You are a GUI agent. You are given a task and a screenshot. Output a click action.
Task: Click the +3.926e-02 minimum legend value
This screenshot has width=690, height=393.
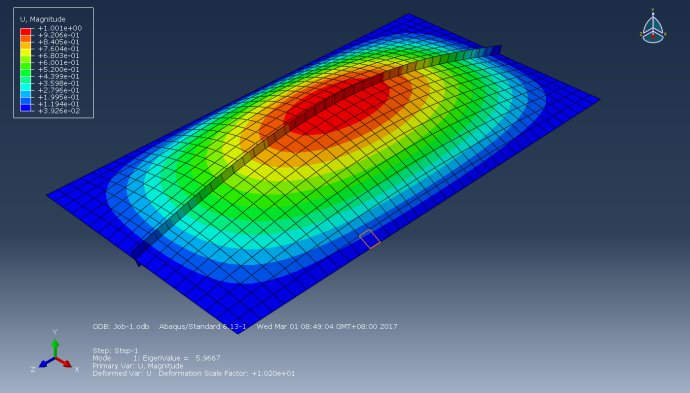click(59, 111)
